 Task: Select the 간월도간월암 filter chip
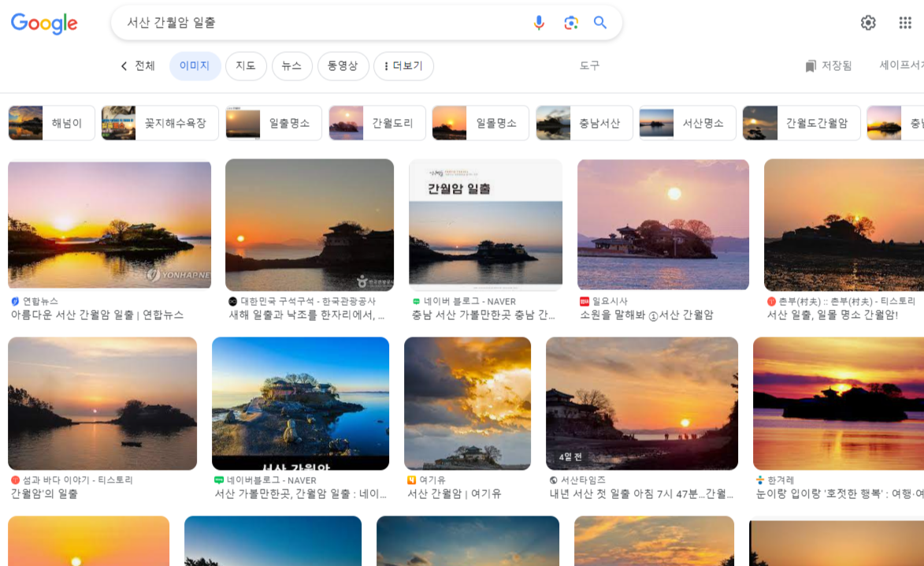(801, 123)
